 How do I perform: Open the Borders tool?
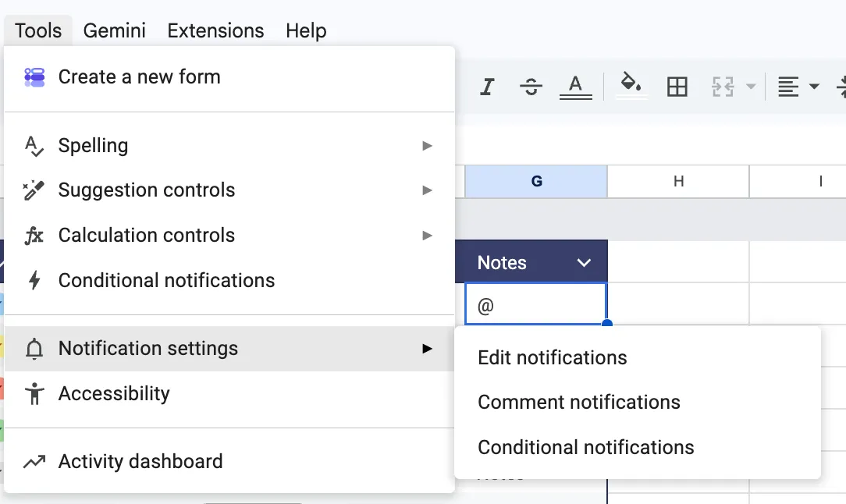(x=677, y=87)
